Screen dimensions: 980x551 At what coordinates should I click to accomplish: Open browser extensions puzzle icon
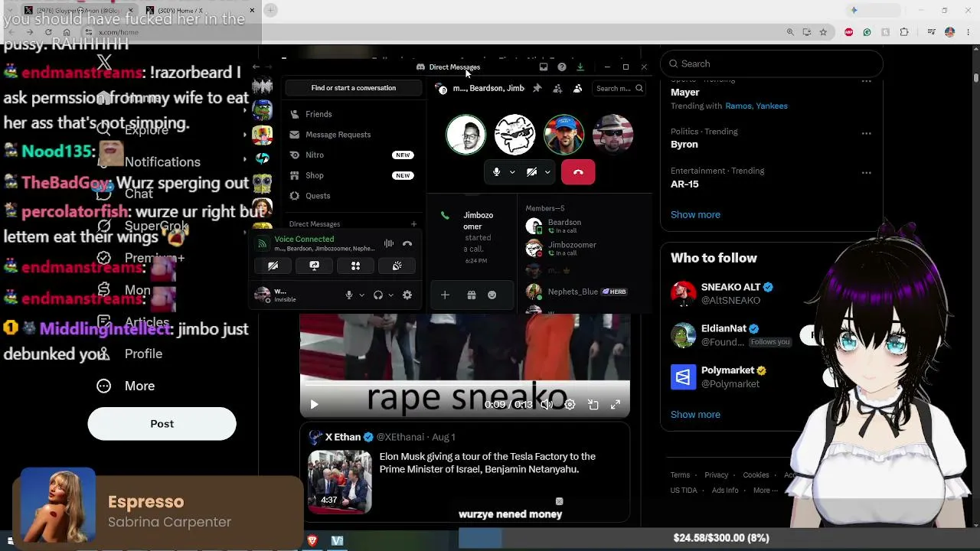904,32
